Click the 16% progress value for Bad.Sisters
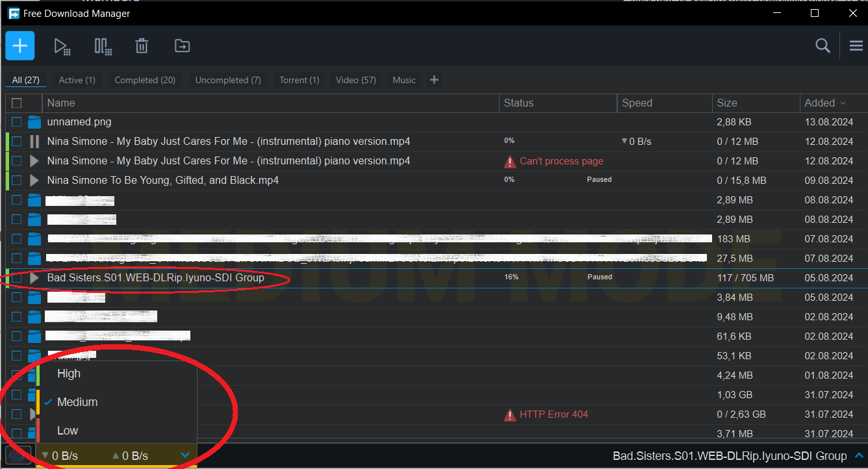 point(511,277)
